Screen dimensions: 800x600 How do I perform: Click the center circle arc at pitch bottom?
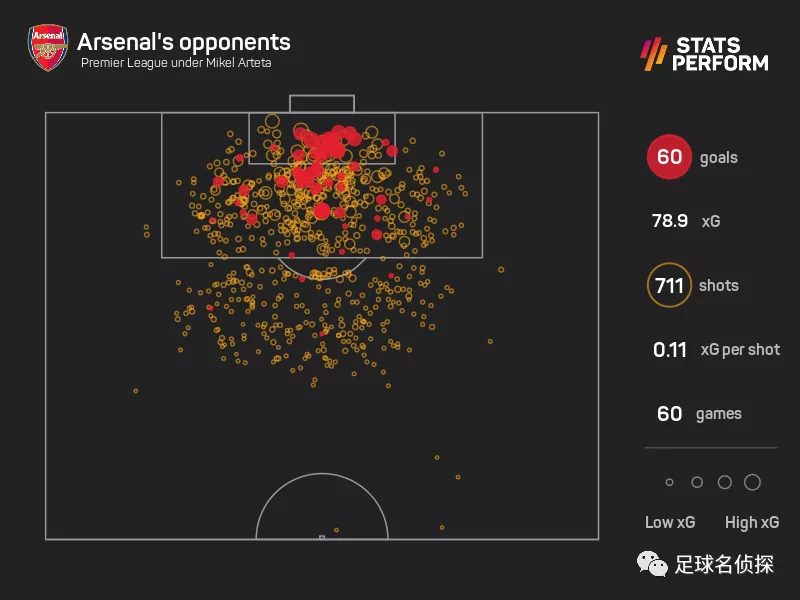coord(322,506)
